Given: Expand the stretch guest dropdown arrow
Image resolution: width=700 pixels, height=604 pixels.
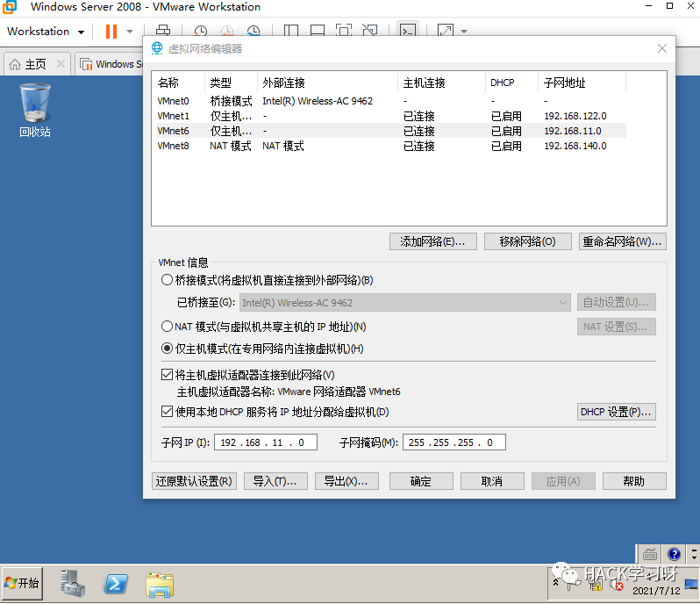Looking at the screenshot, I should (x=464, y=32).
